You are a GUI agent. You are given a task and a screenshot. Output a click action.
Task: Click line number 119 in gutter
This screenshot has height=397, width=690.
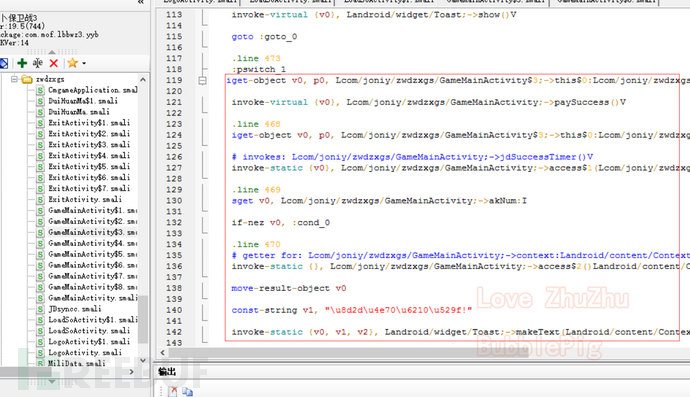click(x=174, y=81)
